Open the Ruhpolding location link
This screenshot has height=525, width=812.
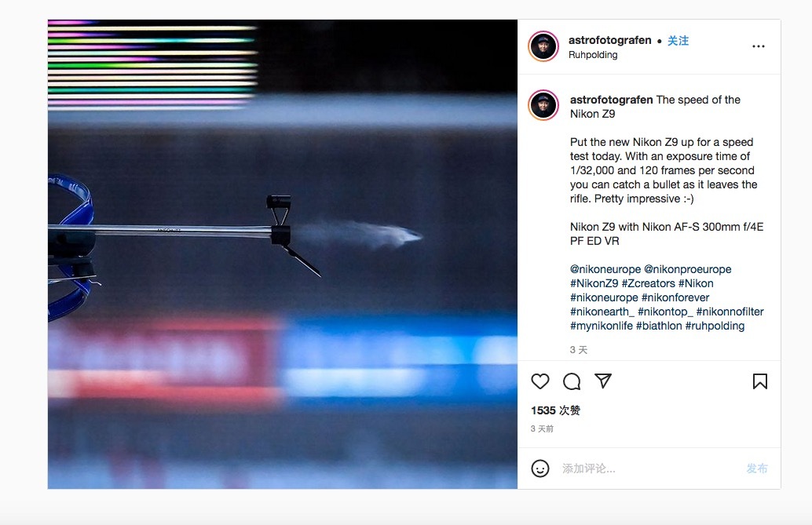[x=593, y=55]
